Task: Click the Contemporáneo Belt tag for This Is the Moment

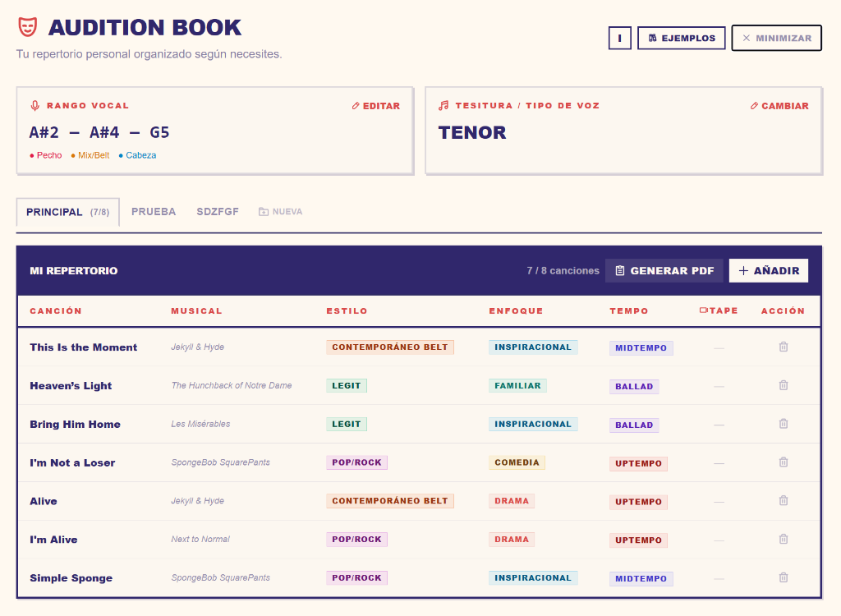Action: [390, 347]
